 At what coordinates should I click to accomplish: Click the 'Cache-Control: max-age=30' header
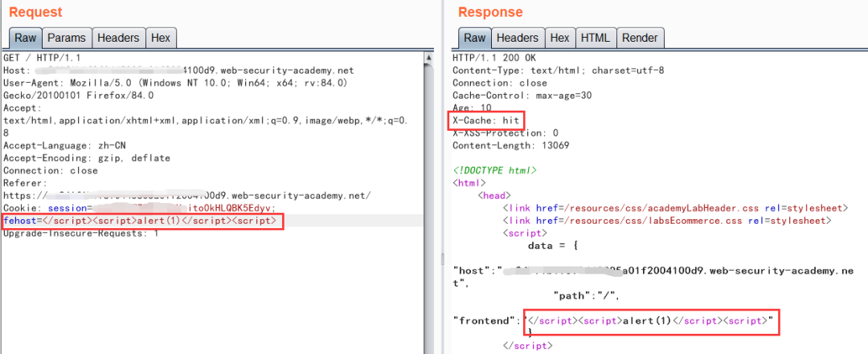tap(522, 96)
